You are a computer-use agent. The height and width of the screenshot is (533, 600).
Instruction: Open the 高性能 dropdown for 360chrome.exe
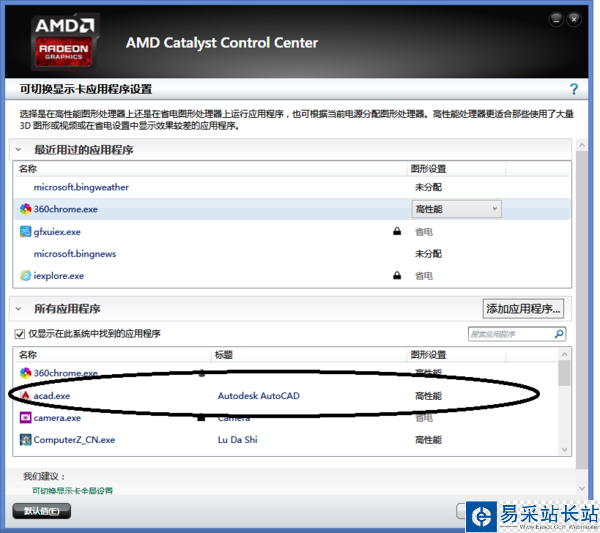coord(456,209)
